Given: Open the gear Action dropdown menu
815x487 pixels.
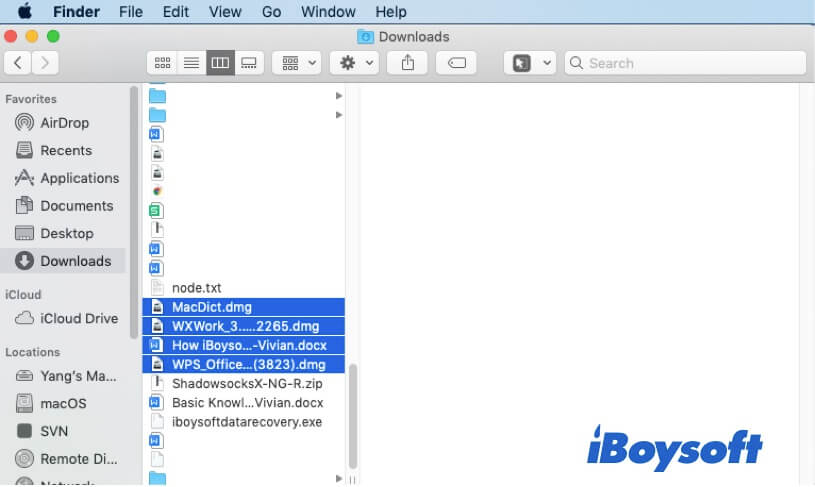Looking at the screenshot, I should 356,62.
